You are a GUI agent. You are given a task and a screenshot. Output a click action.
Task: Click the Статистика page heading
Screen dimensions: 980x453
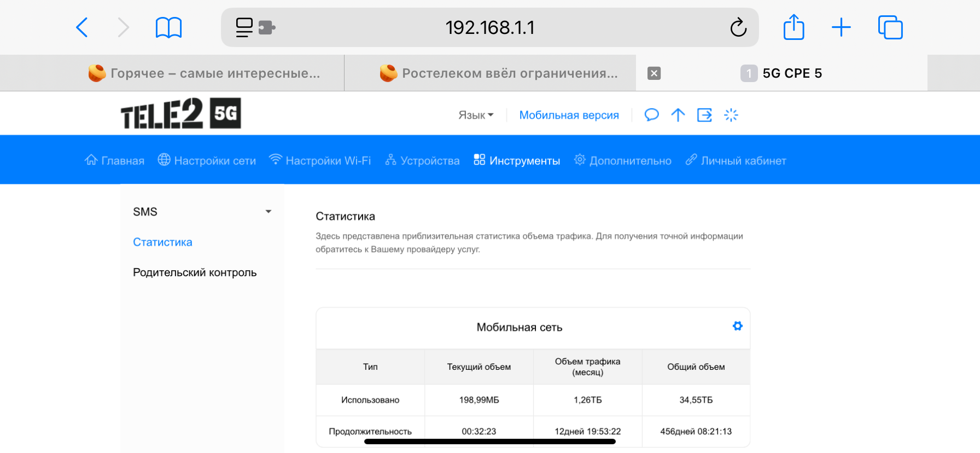[345, 216]
